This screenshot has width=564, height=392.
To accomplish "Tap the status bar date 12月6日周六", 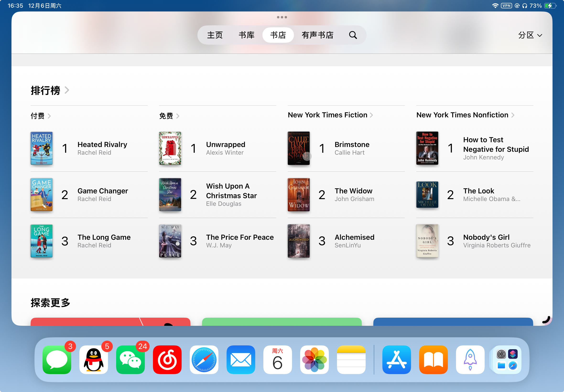I will (x=45, y=6).
